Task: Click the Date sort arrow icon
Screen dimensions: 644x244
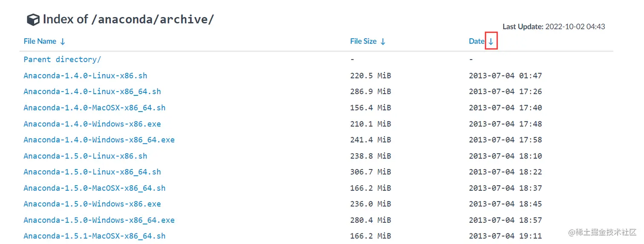Action: (x=491, y=42)
